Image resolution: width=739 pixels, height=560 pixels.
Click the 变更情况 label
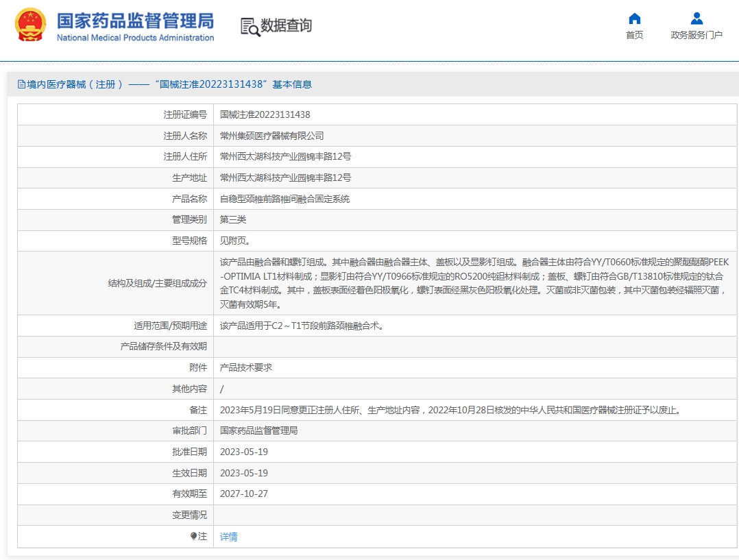[x=189, y=515]
